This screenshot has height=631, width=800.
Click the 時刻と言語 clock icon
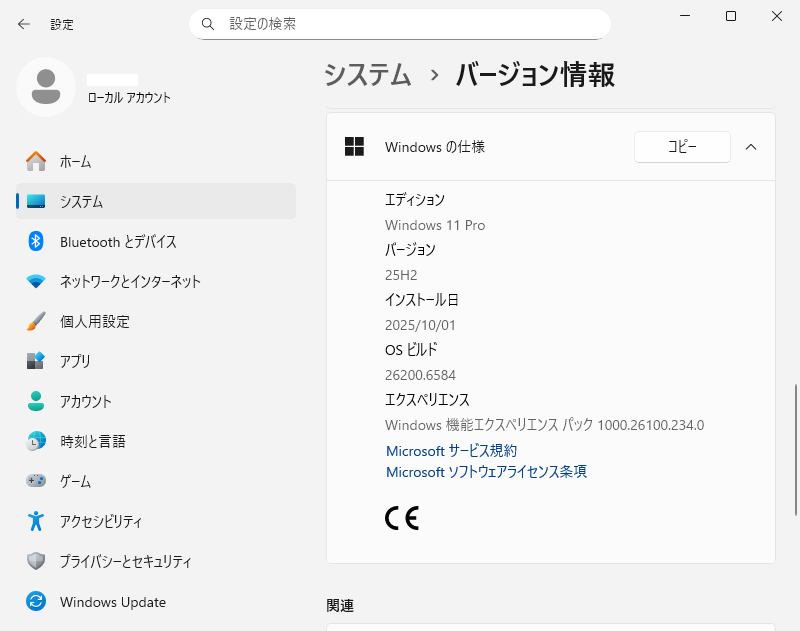[36, 441]
